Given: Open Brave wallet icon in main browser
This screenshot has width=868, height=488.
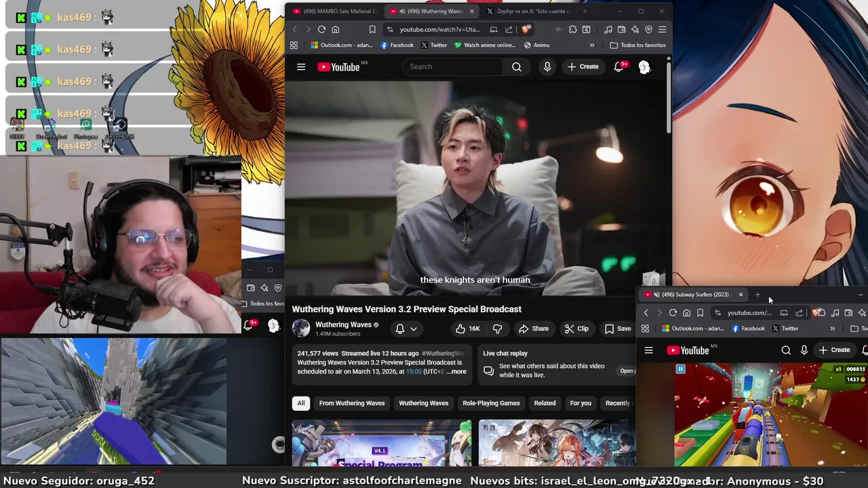Looking at the screenshot, I should [x=622, y=29].
